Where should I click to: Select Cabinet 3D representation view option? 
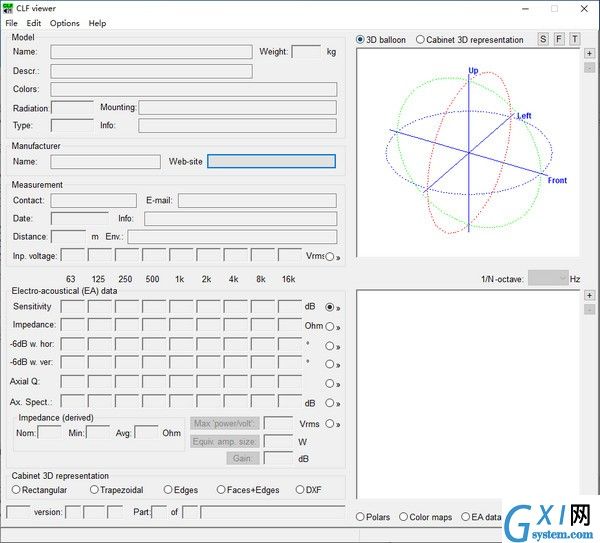[470, 40]
